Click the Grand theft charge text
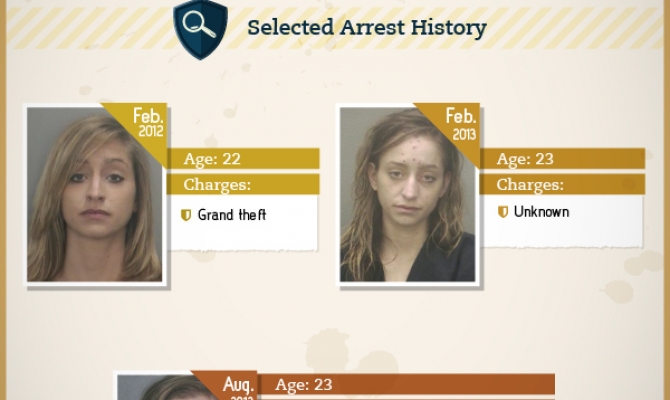Viewport: 670px width, 400px height. (x=232, y=215)
